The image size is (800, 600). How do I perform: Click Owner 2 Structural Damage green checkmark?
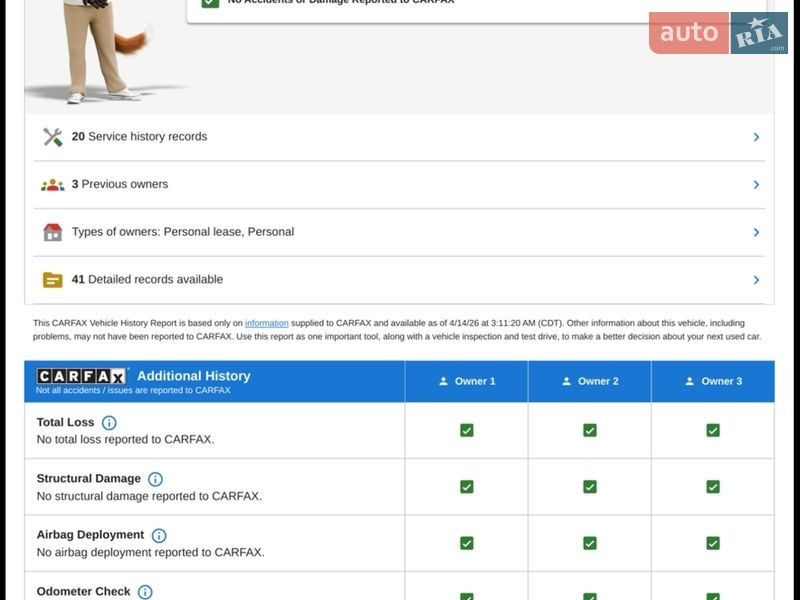pos(590,487)
